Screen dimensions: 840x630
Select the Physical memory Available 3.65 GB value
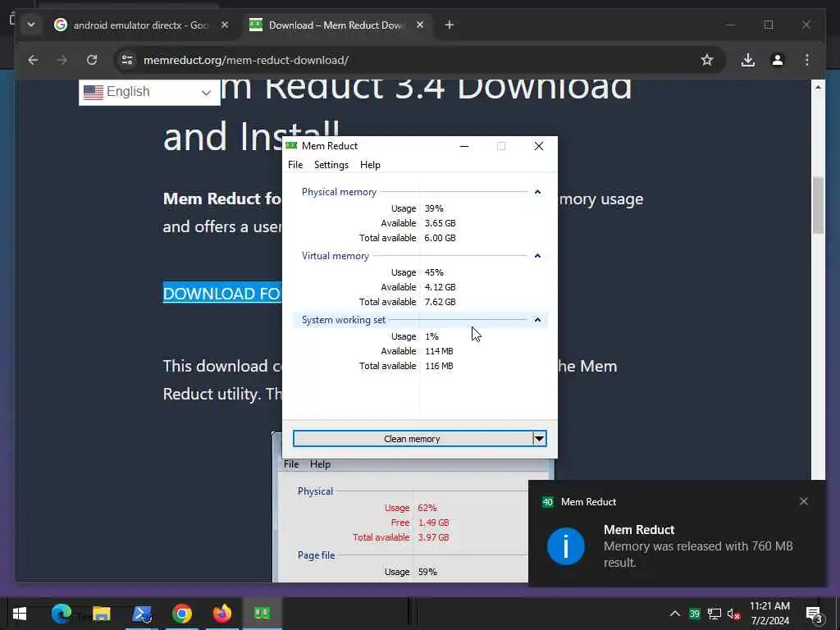(440, 223)
